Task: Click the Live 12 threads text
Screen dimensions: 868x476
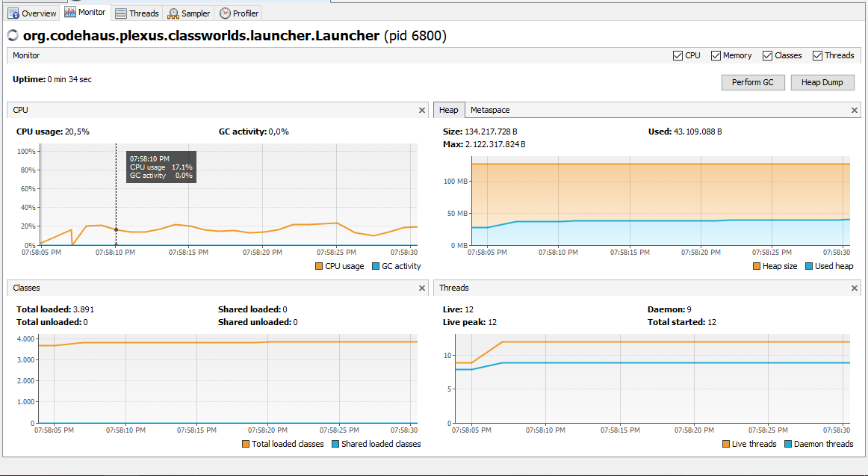Action: click(x=459, y=309)
